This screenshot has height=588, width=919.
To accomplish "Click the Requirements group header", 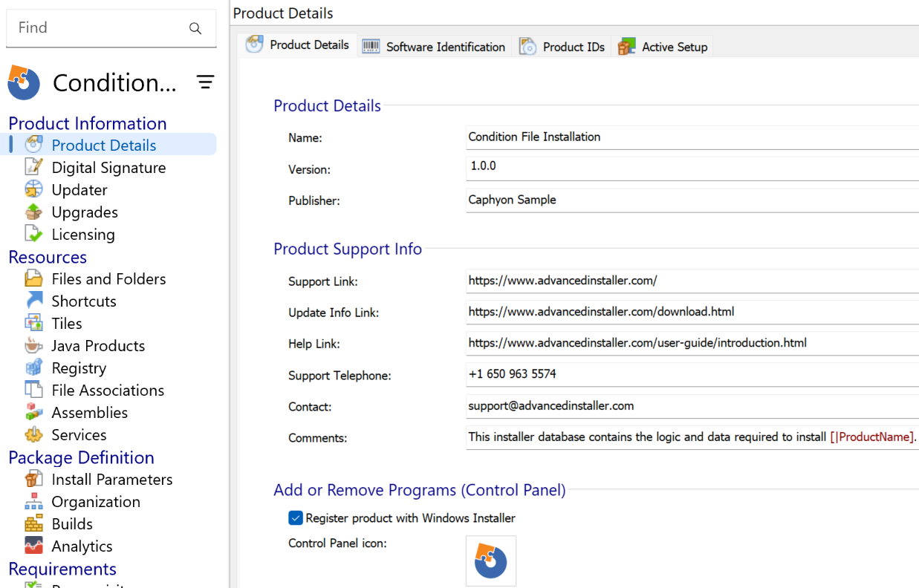I will (x=62, y=569).
